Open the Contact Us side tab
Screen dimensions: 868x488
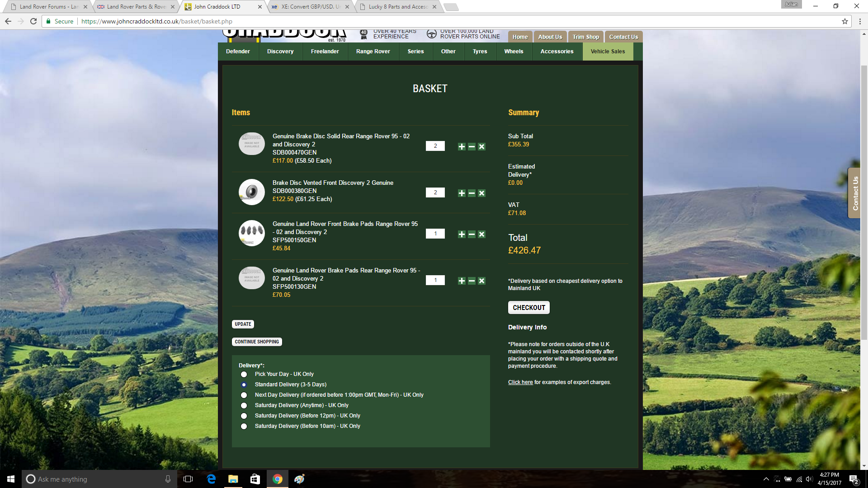pyautogui.click(x=854, y=193)
